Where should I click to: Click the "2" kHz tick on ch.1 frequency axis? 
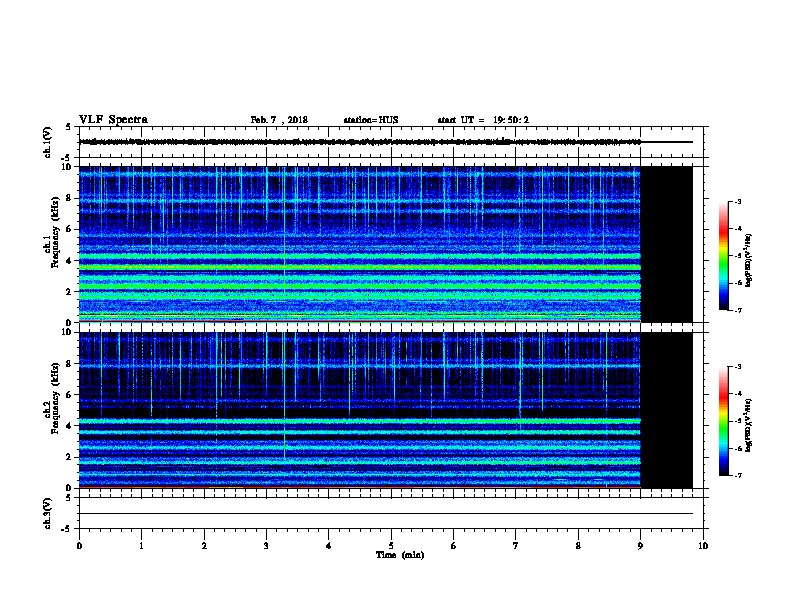point(69,292)
